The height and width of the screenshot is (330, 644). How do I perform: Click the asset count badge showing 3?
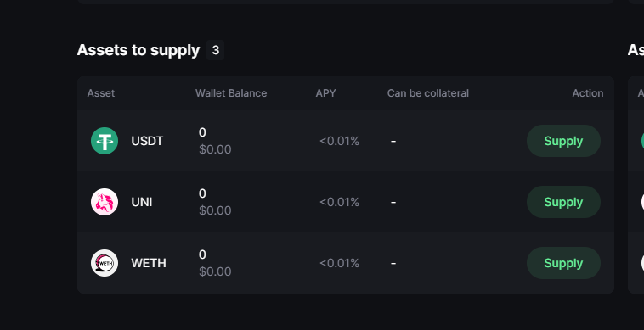tap(215, 50)
